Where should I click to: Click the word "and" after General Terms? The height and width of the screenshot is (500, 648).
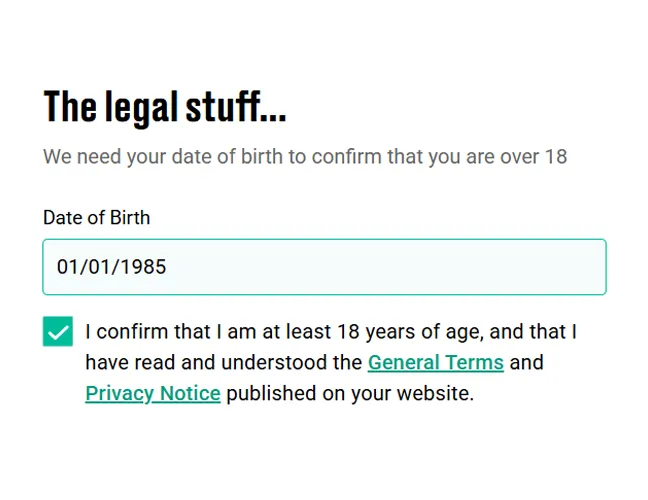click(526, 362)
